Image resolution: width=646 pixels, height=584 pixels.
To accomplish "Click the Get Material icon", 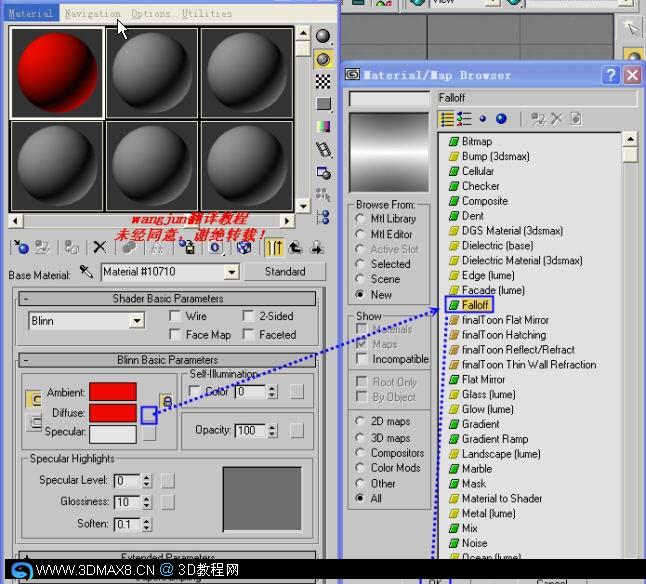I will pos(21,247).
